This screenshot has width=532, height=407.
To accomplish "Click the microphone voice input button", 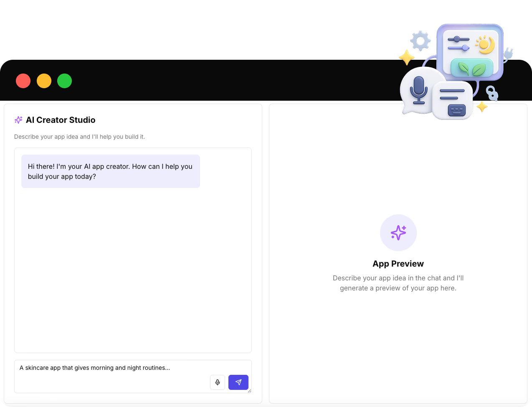I will [218, 382].
